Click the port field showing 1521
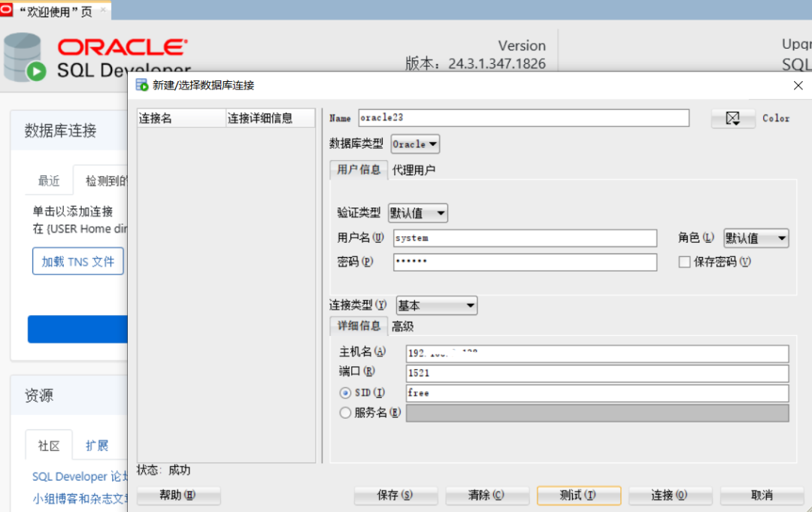 (597, 373)
